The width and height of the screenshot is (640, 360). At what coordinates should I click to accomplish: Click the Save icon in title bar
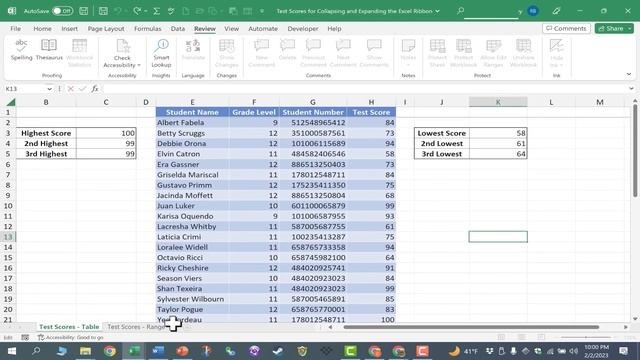(x=84, y=11)
